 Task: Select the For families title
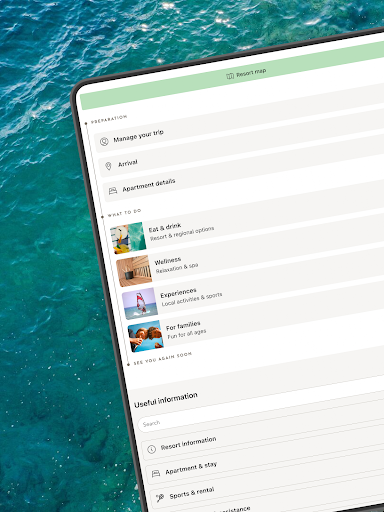[x=183, y=325]
